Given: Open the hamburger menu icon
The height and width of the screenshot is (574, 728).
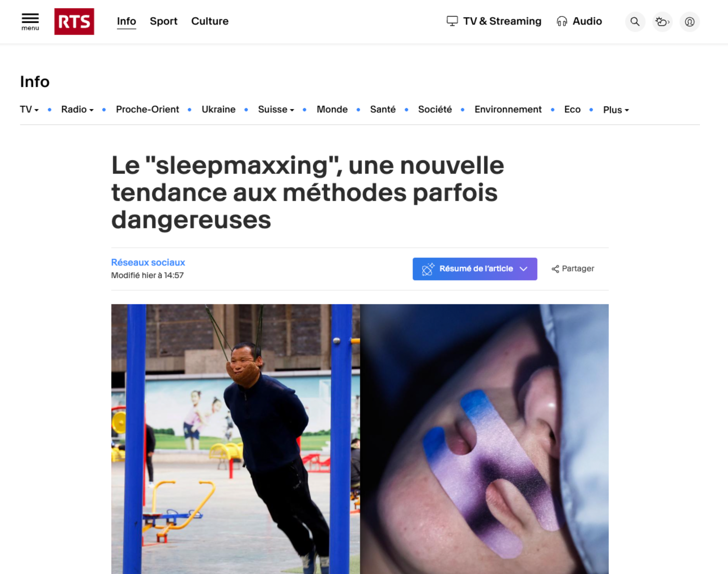Looking at the screenshot, I should (30, 22).
